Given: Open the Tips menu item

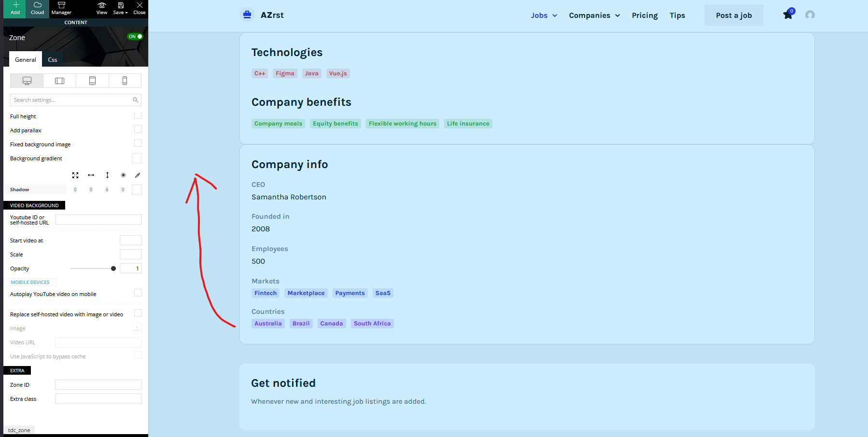Looking at the screenshot, I should [677, 15].
